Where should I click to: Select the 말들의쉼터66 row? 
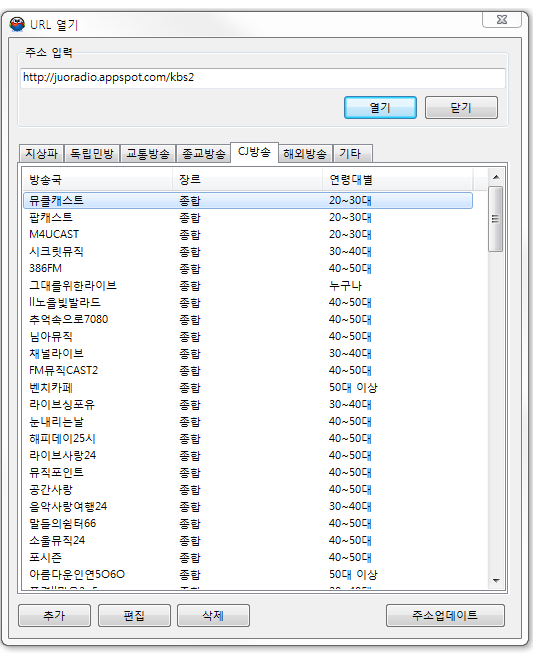pyautogui.click(x=248, y=524)
